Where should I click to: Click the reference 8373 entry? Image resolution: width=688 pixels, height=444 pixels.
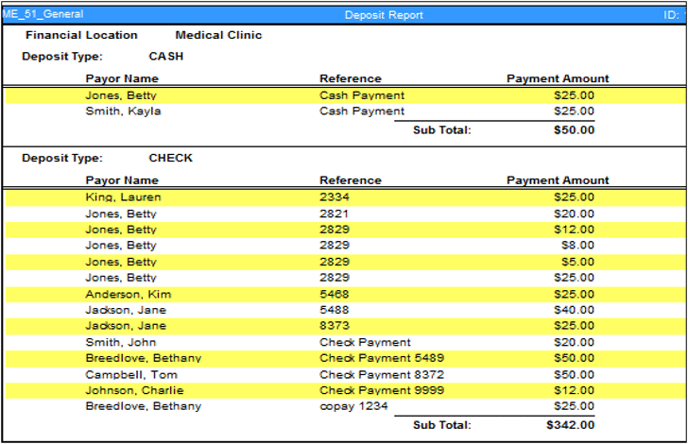point(334,326)
